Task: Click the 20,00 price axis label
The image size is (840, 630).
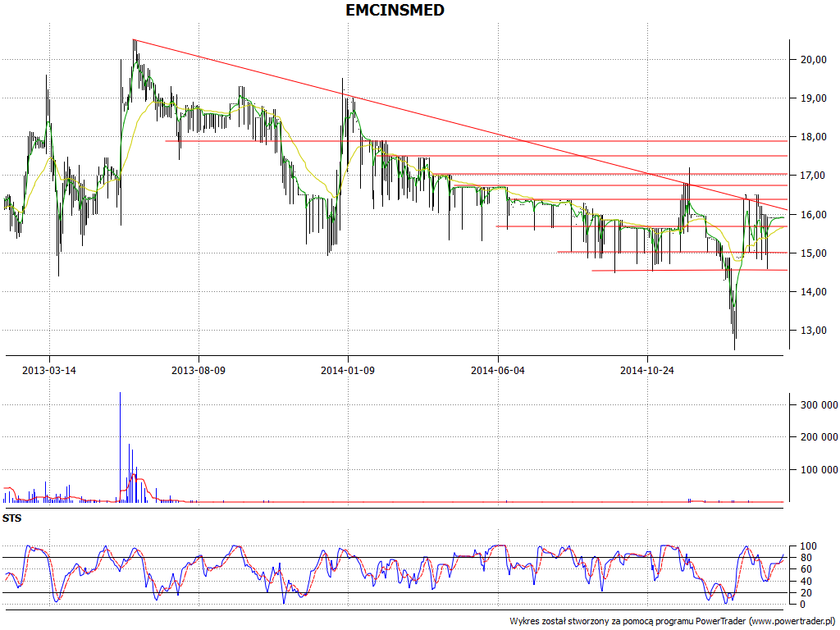Action: 813,59
